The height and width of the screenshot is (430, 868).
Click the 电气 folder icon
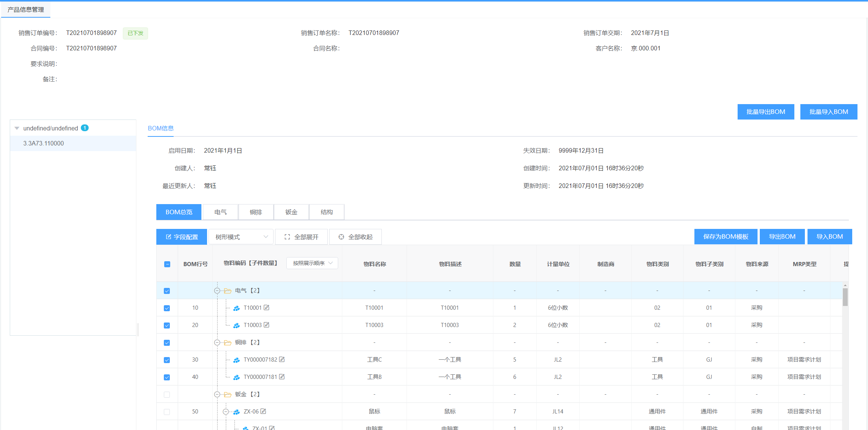pos(228,291)
